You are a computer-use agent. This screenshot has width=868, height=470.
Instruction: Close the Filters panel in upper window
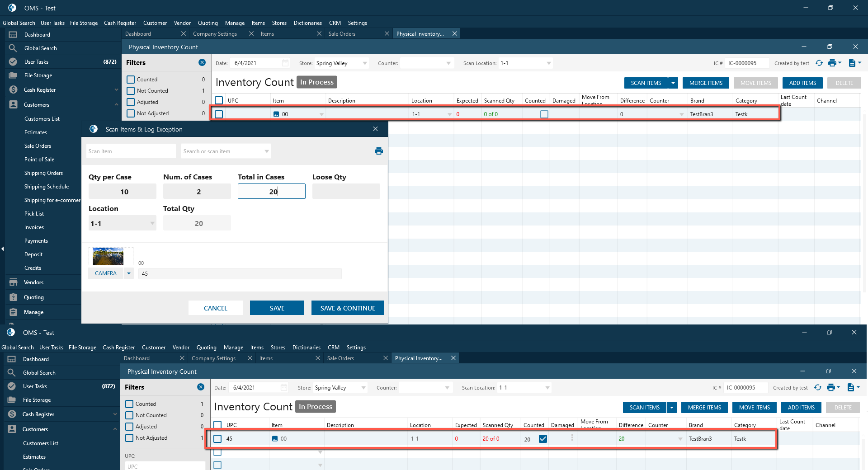pyautogui.click(x=202, y=63)
